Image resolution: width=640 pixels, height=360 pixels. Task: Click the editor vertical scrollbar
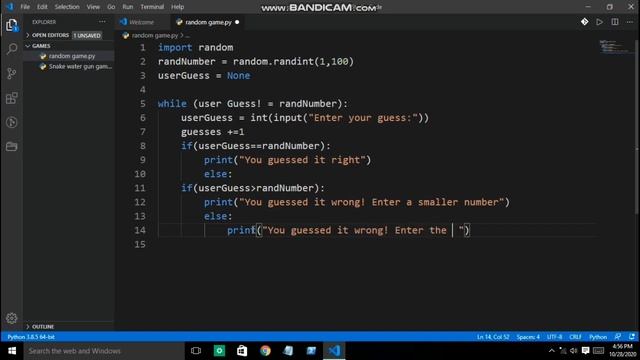pyautogui.click(x=636, y=127)
